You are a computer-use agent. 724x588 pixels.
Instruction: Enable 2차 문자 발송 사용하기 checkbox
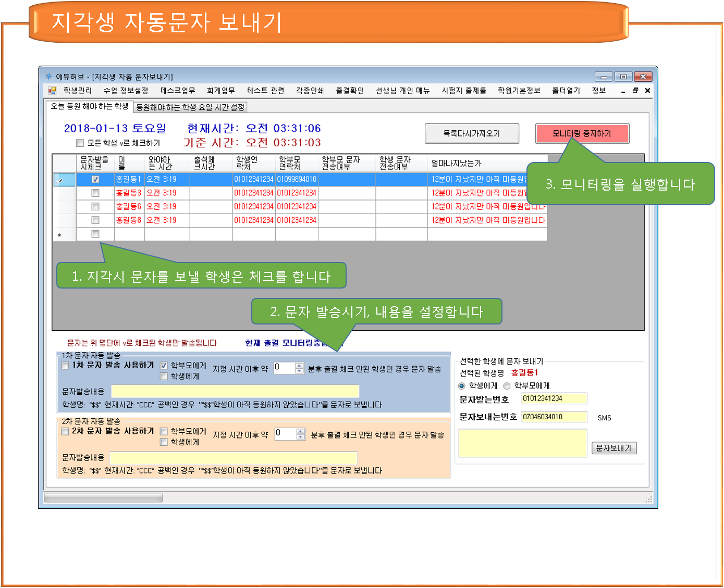pyautogui.click(x=65, y=431)
